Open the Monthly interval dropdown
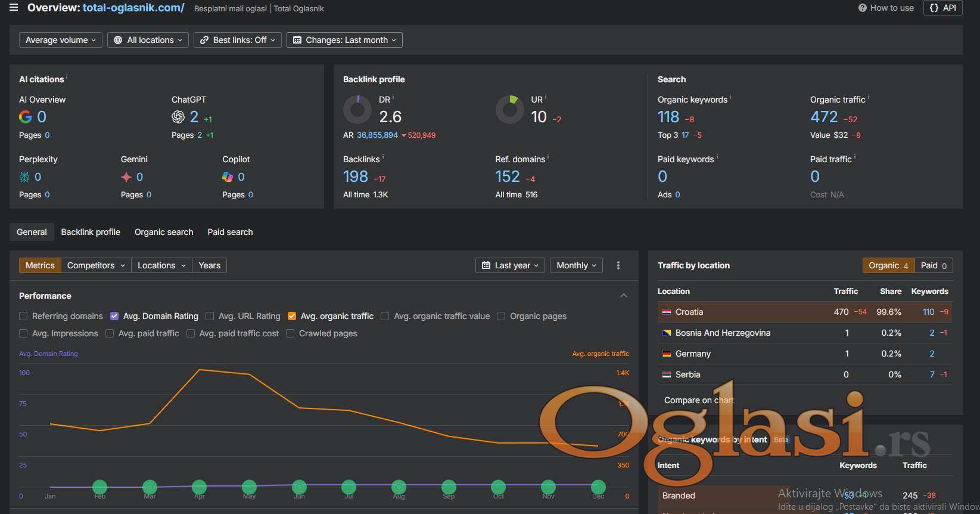This screenshot has height=514, width=980. (x=576, y=265)
